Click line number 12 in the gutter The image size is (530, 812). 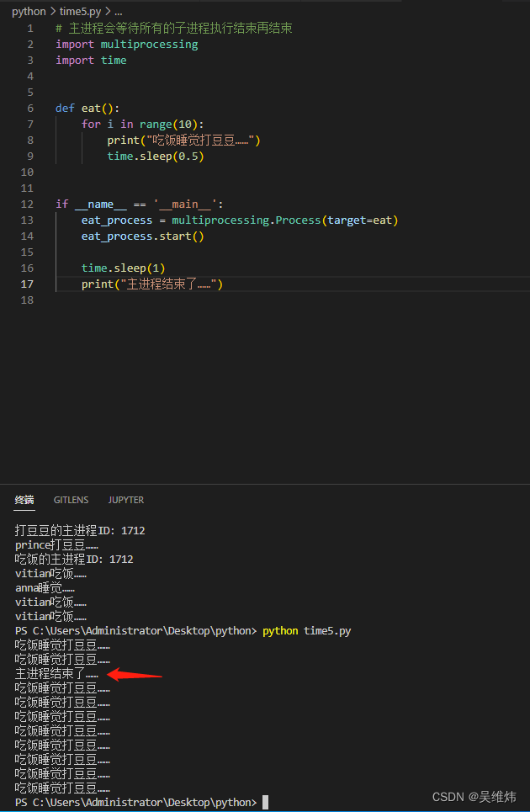(x=27, y=204)
